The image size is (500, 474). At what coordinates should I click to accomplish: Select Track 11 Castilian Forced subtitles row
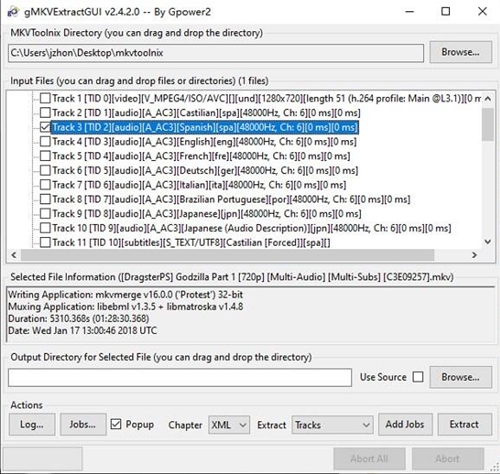[191, 243]
